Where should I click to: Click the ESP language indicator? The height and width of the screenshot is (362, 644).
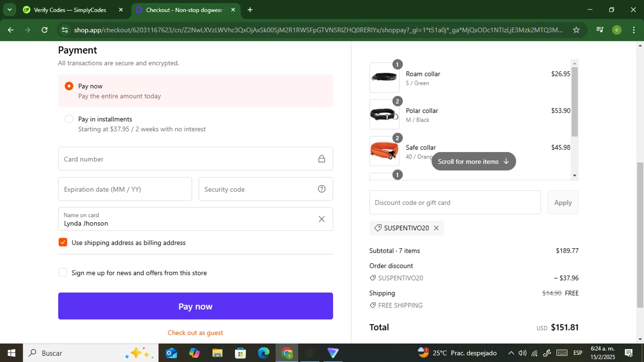click(578, 353)
